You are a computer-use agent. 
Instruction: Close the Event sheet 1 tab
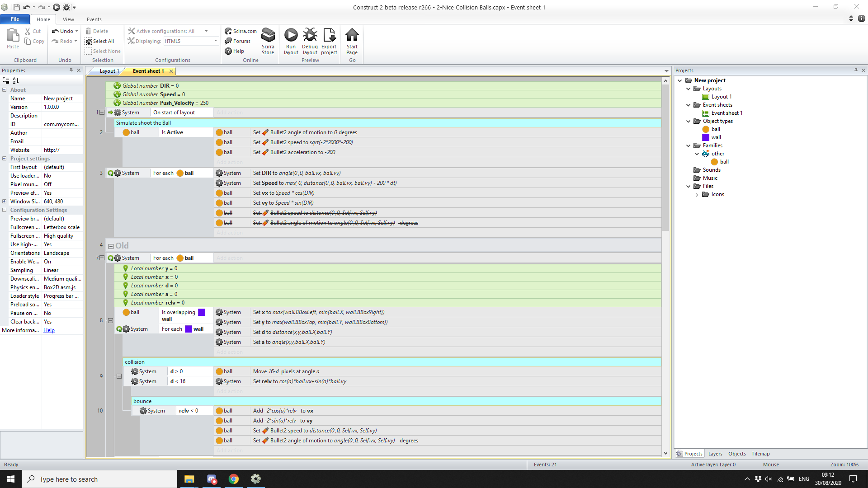(x=171, y=71)
